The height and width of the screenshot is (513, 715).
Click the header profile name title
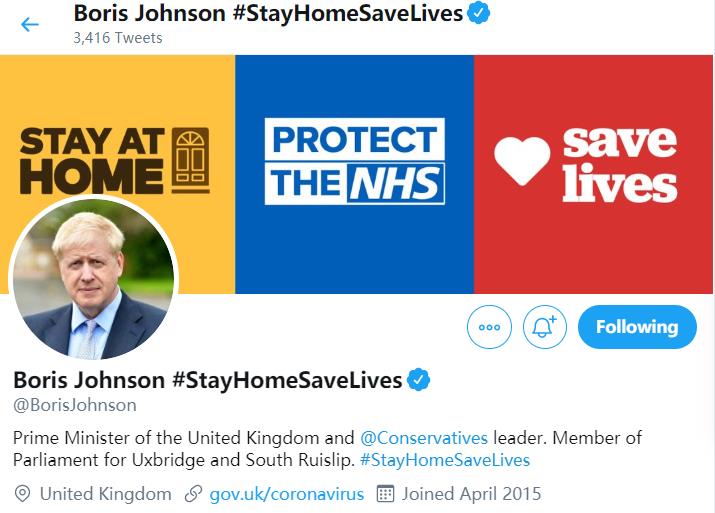point(268,13)
